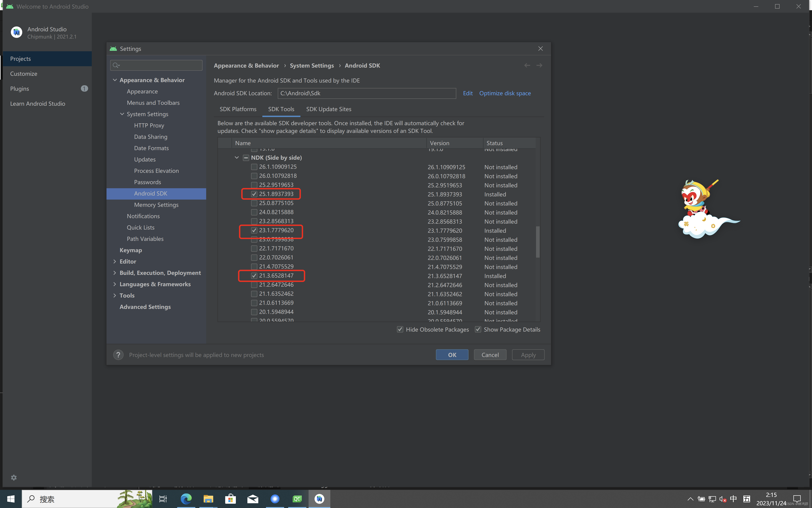Click the Android Studio taskbar icon

[319, 499]
